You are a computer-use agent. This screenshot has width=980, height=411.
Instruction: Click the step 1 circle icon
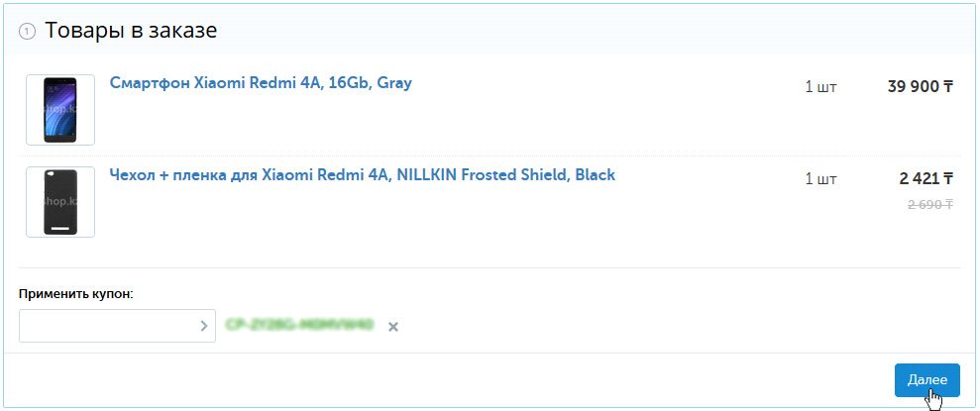(28, 32)
